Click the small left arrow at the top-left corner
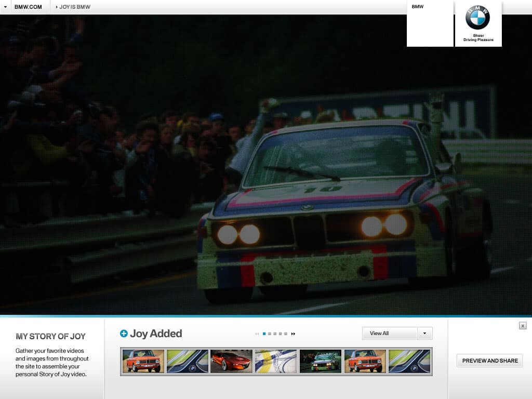Viewport: 532px width, 399px height. click(x=5, y=7)
